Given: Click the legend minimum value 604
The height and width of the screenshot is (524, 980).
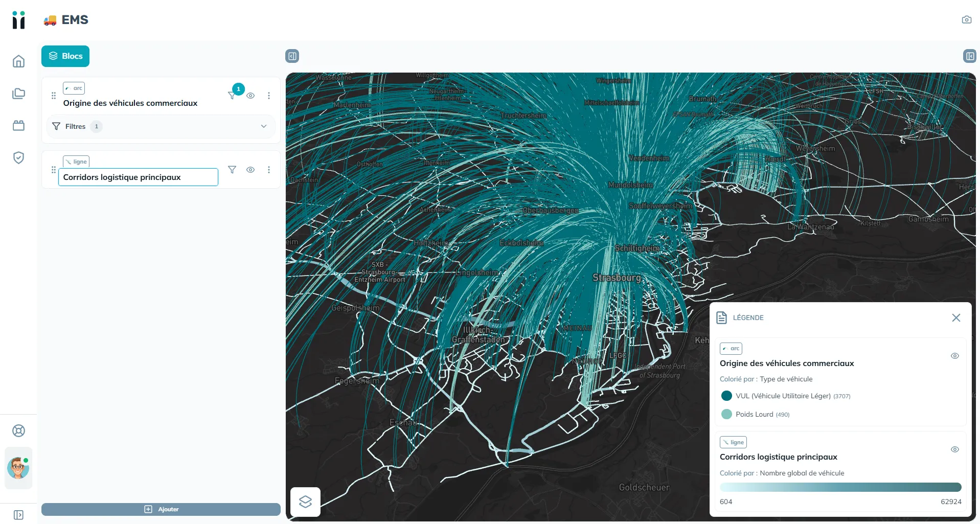Looking at the screenshot, I should (726, 502).
